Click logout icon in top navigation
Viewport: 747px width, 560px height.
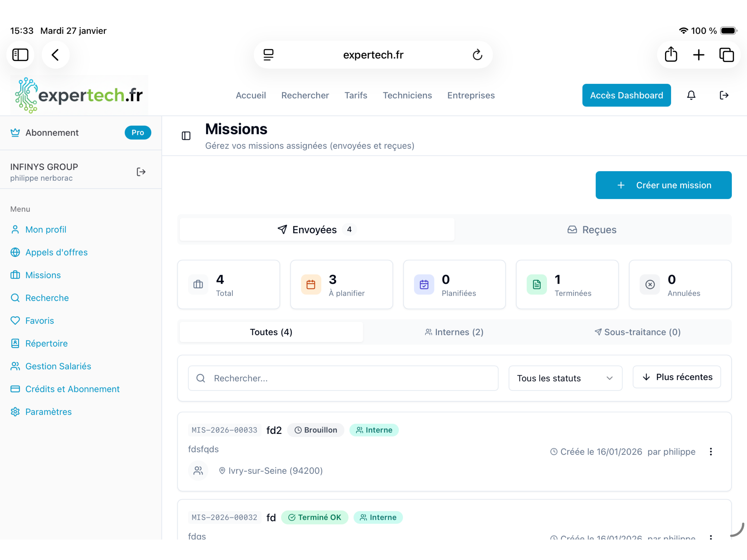(724, 95)
